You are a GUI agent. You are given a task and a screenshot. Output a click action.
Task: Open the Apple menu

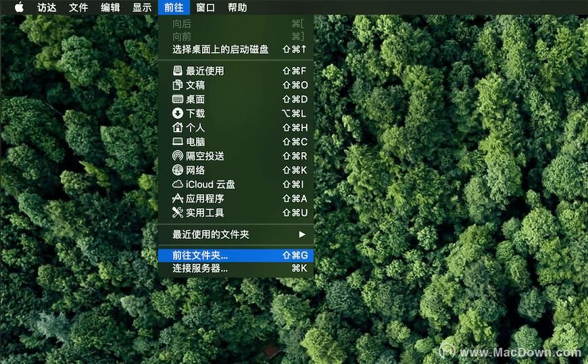click(x=19, y=7)
